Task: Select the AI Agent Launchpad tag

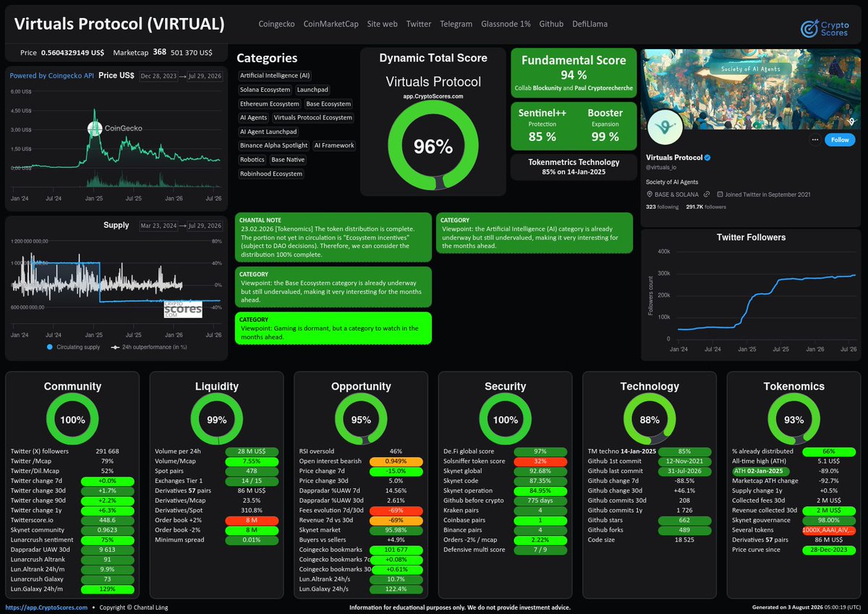Action: 268,132
